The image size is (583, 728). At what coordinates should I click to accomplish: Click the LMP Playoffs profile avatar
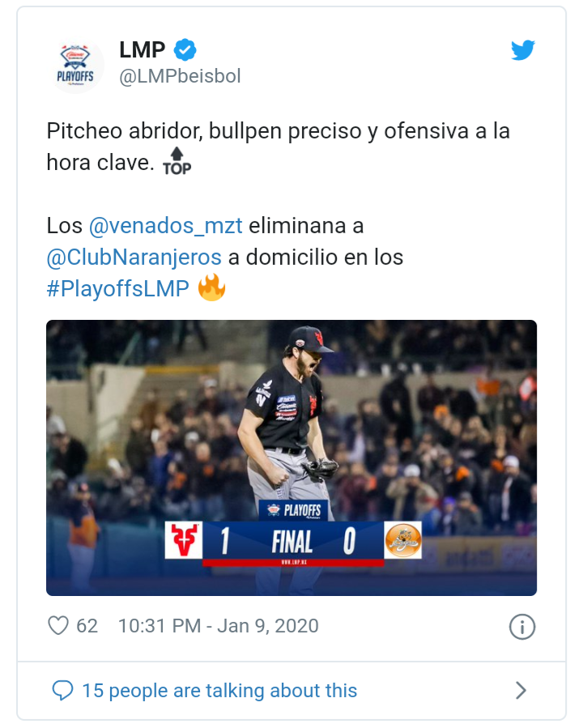coord(76,65)
